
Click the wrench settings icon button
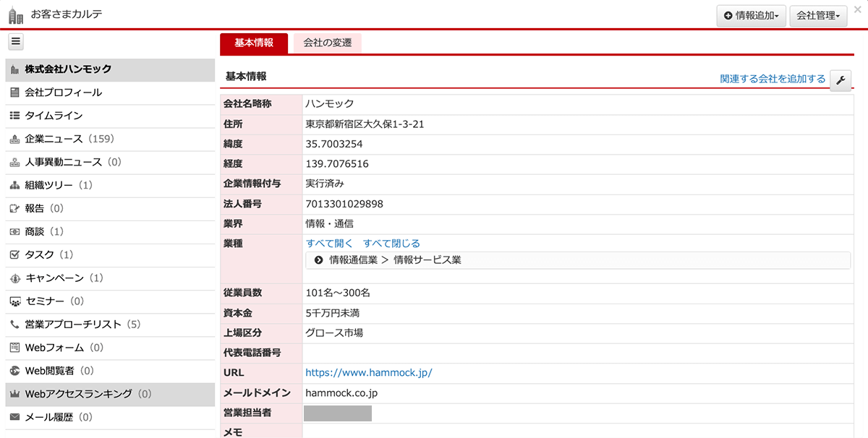pos(841,80)
